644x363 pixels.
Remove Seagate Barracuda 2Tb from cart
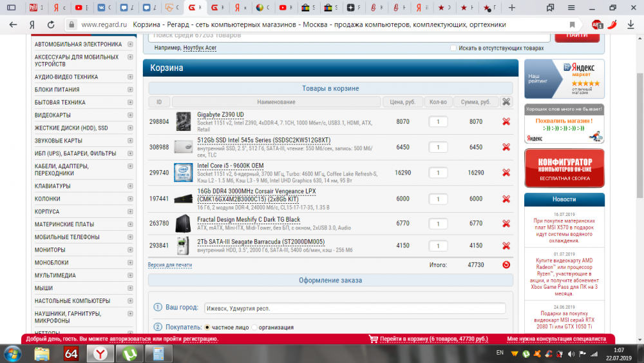506,246
